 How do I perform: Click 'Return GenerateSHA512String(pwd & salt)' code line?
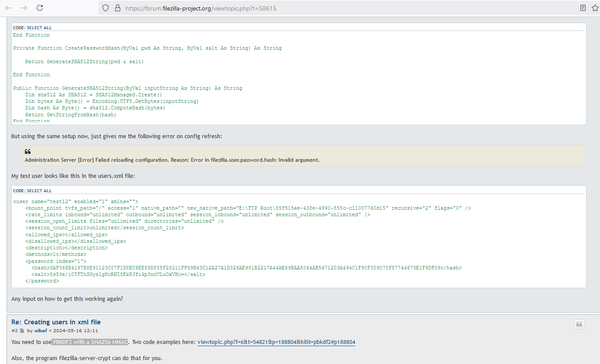[84, 61]
